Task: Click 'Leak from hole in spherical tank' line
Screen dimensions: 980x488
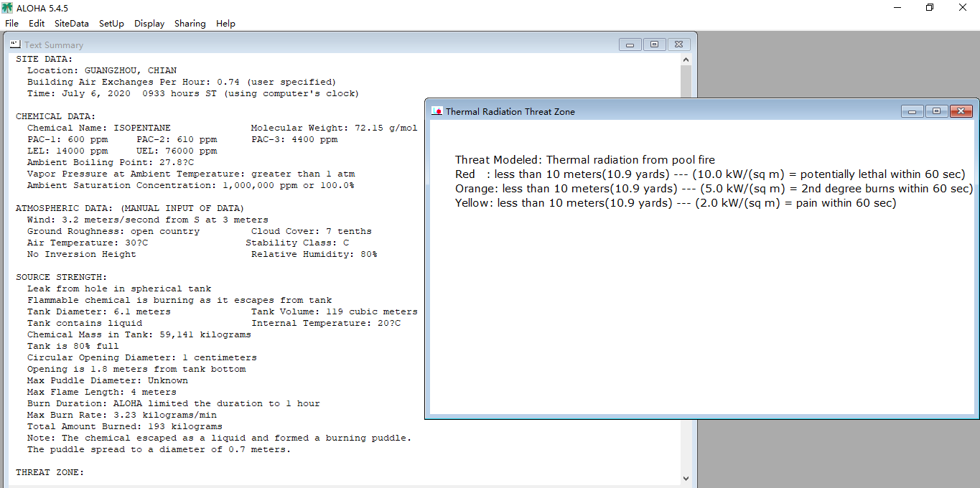Action: point(119,288)
